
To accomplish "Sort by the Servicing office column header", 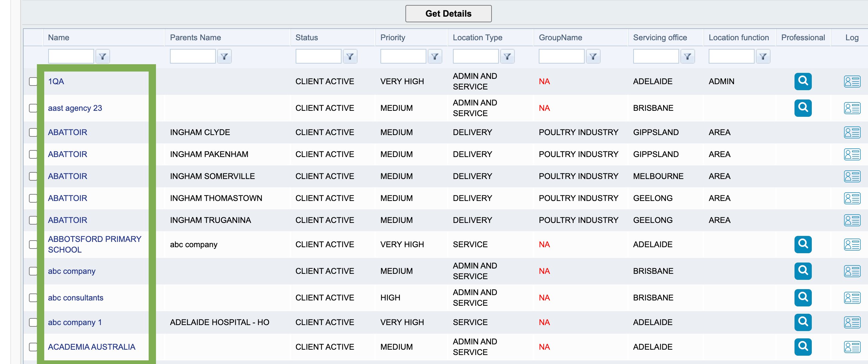I will (660, 37).
